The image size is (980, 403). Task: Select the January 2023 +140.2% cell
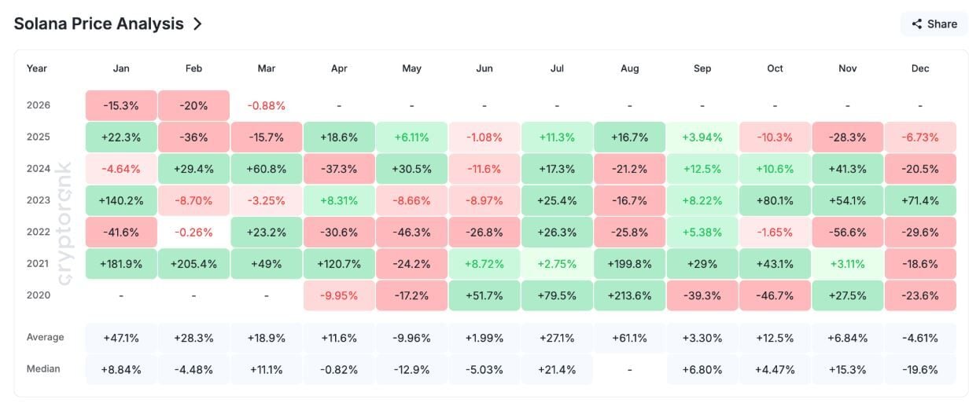(121, 200)
